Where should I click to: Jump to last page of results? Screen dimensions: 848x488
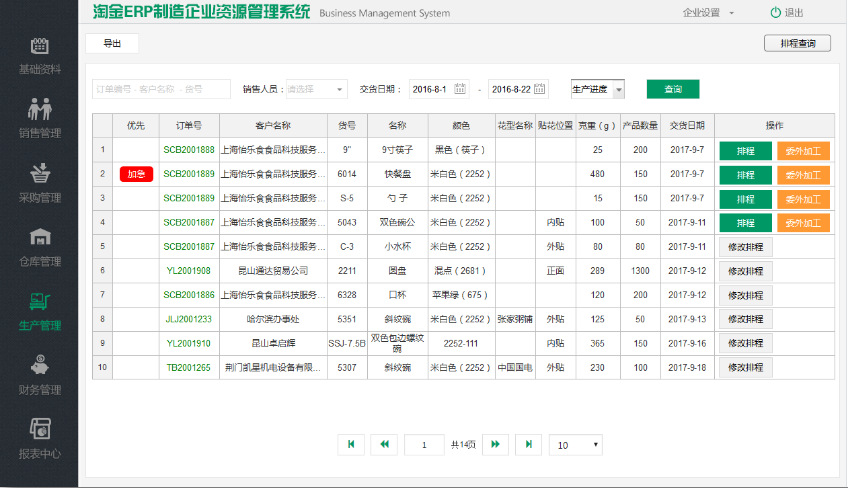(x=529, y=444)
